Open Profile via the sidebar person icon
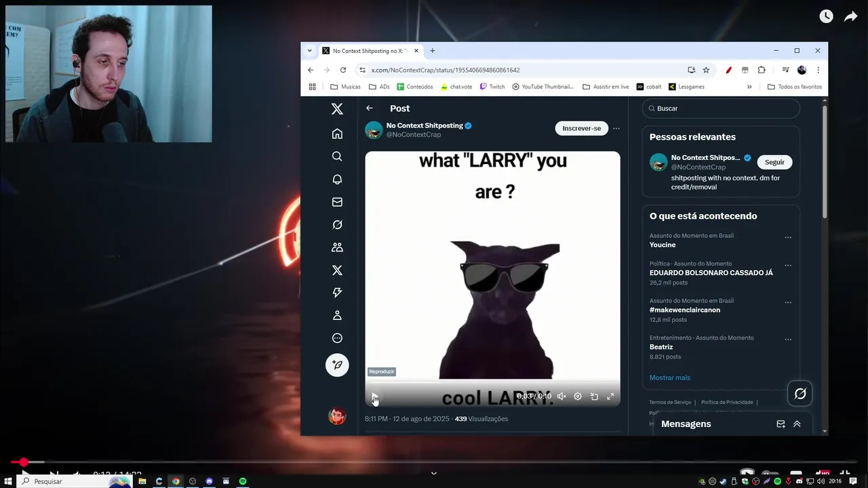Viewport: 868px width, 488px height. pos(337,315)
